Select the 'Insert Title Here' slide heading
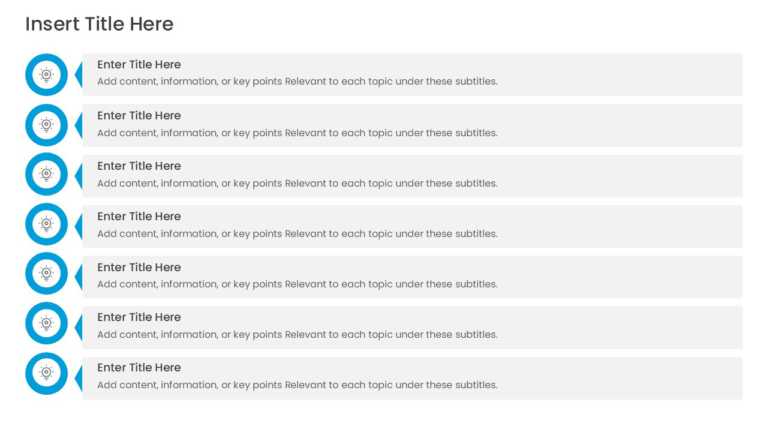The width and height of the screenshot is (768, 432). [99, 24]
